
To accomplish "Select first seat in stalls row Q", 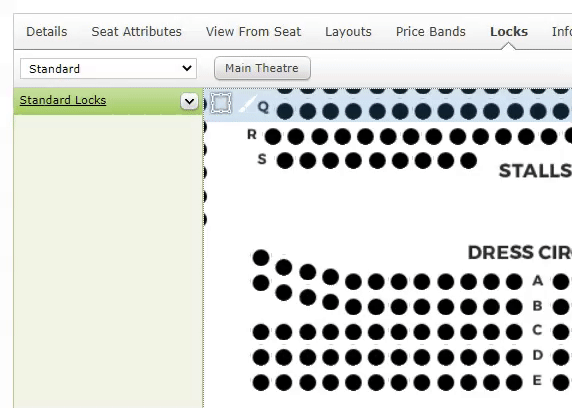I will (285, 111).
